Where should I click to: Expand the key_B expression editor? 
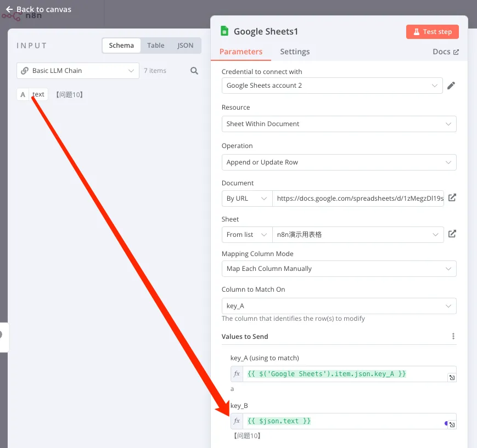pos(452,424)
